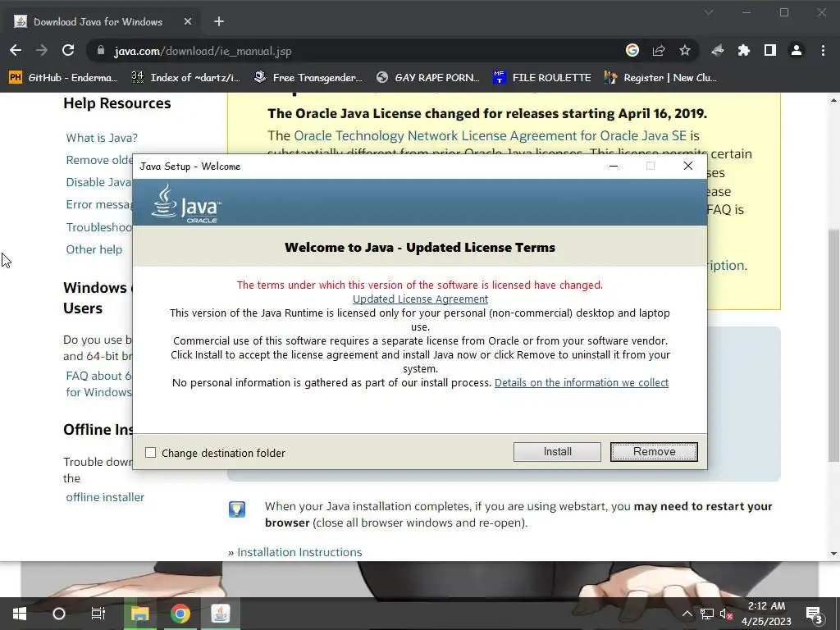Click the Java installer taskbar icon

[x=220, y=614]
